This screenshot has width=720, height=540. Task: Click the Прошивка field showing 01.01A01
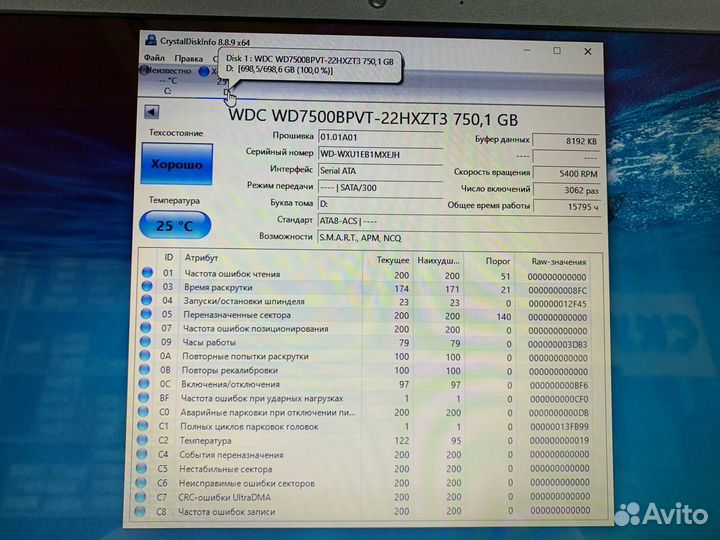point(380,137)
